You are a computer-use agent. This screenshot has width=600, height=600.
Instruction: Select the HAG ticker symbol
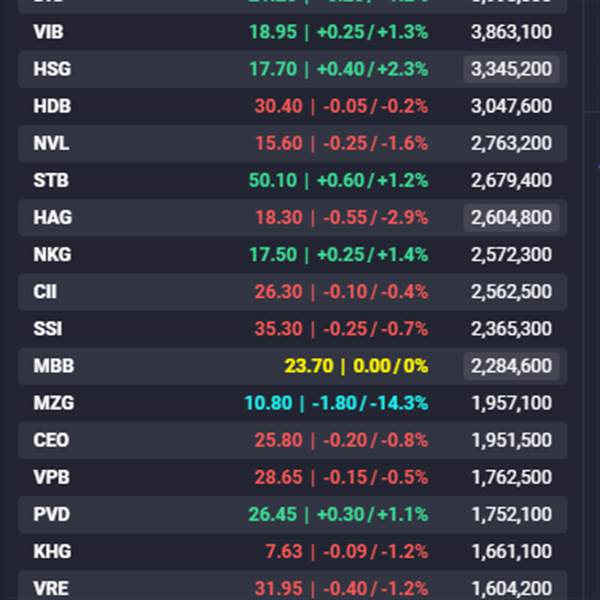click(52, 217)
